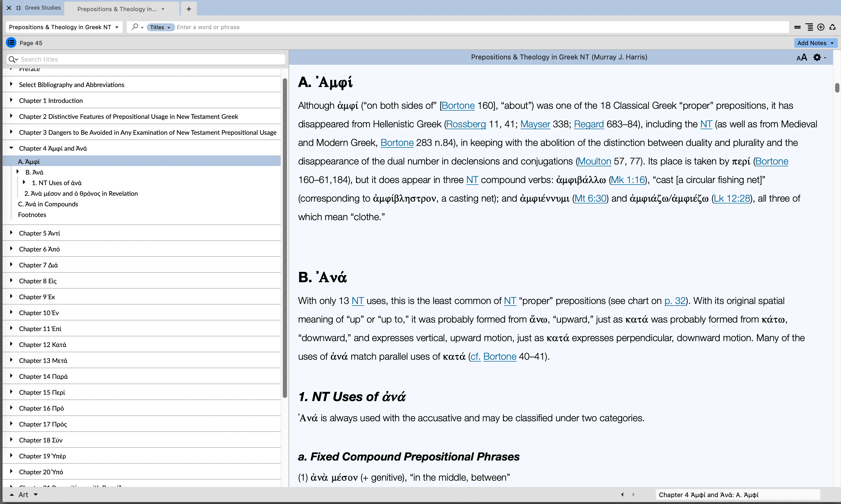Click the blue table of contents icon
Image resolution: width=841 pixels, height=504 pixels.
[11, 43]
